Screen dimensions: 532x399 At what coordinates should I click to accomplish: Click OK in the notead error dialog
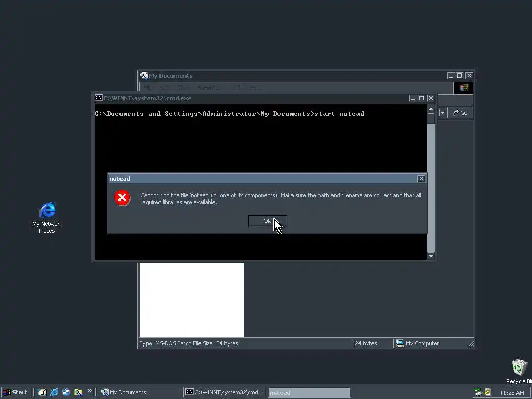pyautogui.click(x=268, y=221)
